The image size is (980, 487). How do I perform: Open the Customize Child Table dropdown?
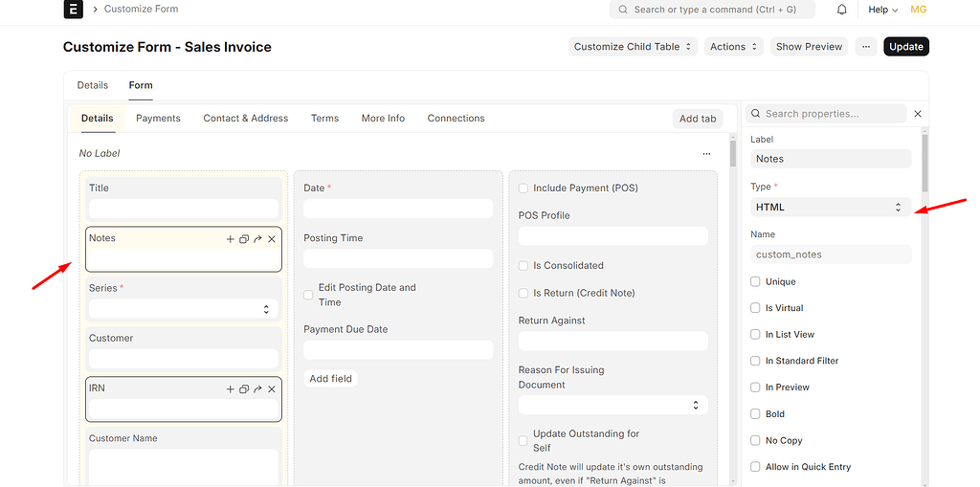(633, 46)
